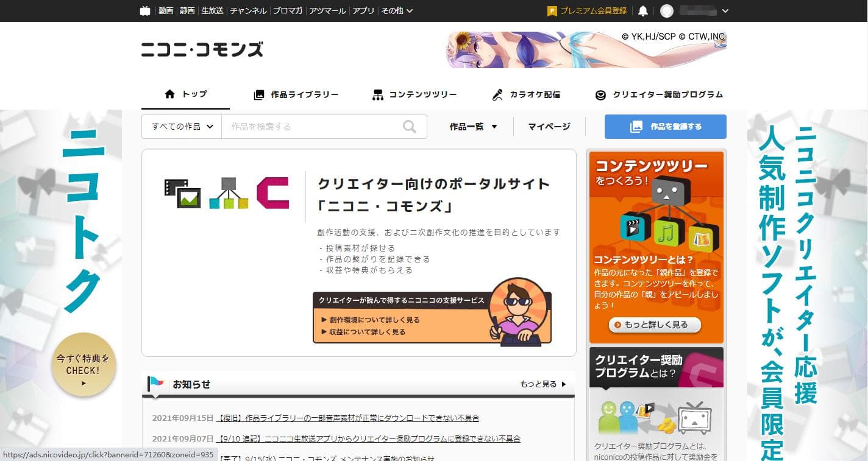Click the premium member badge icon
The height and width of the screenshot is (461, 868).
(552, 10)
